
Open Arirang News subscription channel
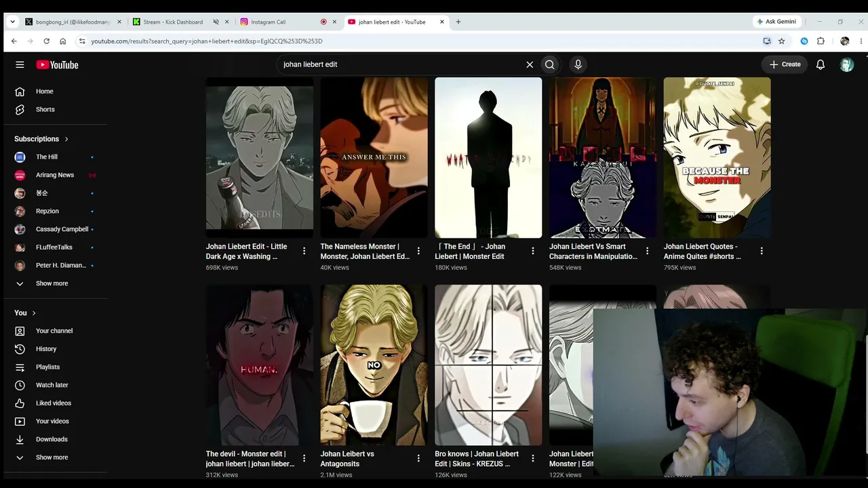tap(56, 175)
